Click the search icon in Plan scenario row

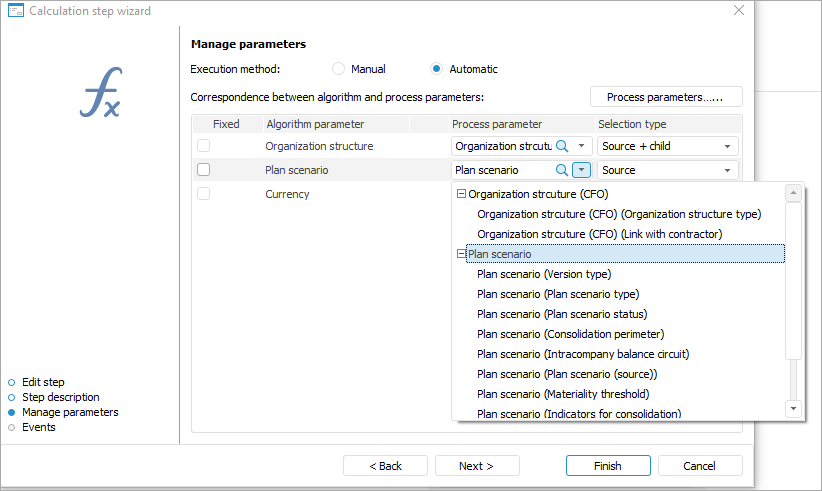point(562,170)
